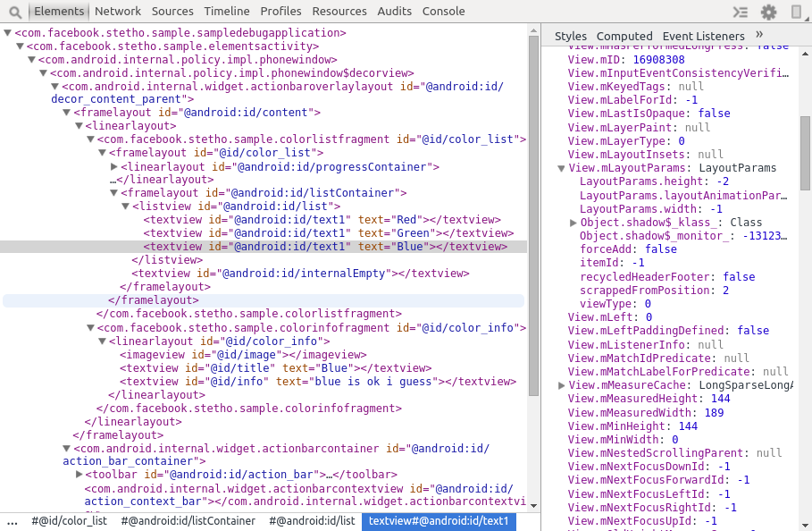This screenshot has height=531, width=812.
Task: Select the #@id/color_list breadcrumb
Action: [x=69, y=521]
